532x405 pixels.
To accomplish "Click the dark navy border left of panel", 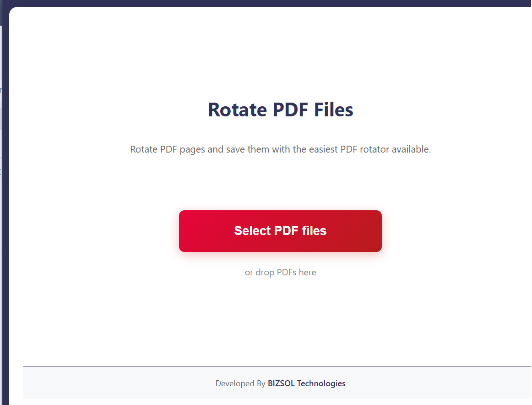I will point(5,275).
